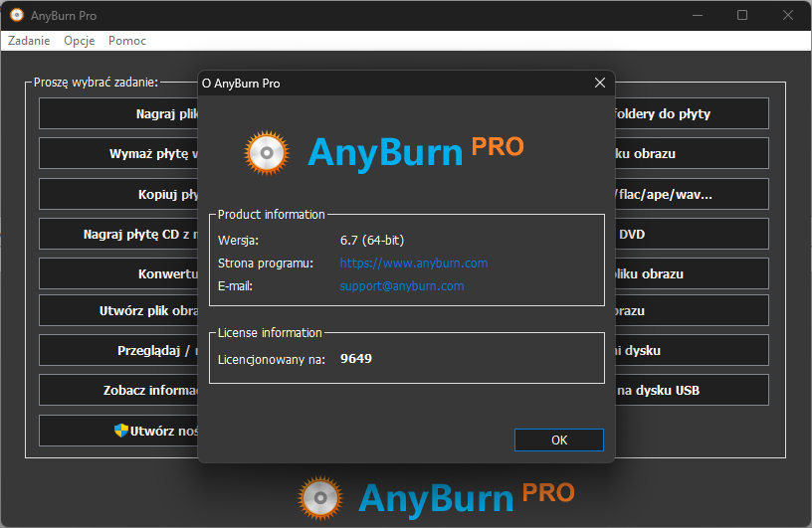
Task: Click button ending with foldery do płyty
Action: tap(692, 113)
